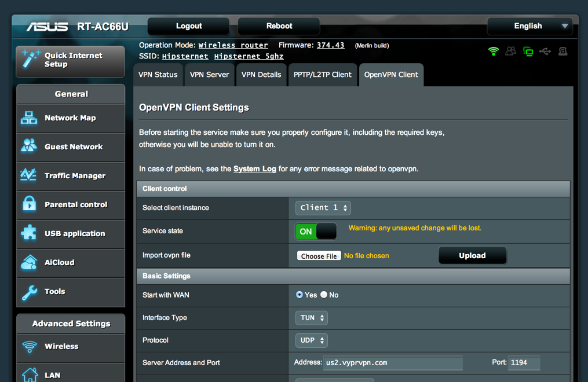Click the Wireless signal icon in sidebar
This screenshot has height=382, width=588.
[x=30, y=347]
